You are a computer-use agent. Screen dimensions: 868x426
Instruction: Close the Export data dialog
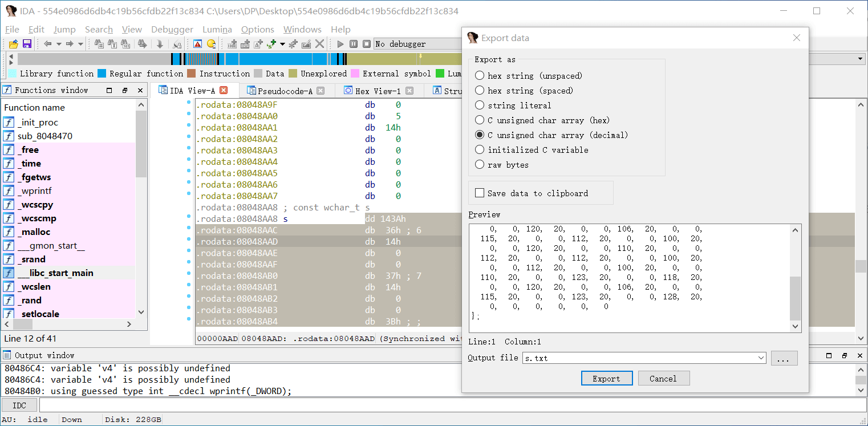click(797, 38)
